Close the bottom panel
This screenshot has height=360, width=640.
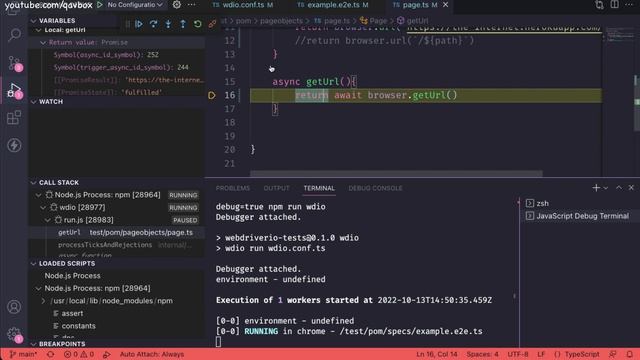[x=631, y=188]
